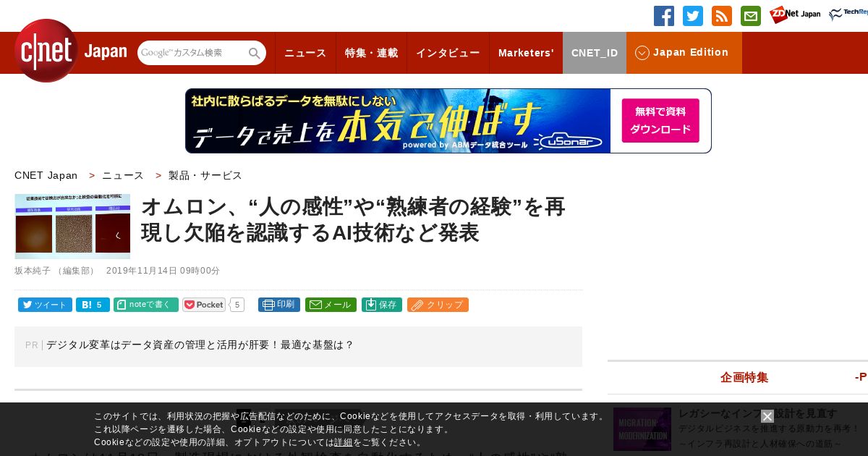Select the 企画特集 tab
The image size is (868, 456).
point(744,377)
